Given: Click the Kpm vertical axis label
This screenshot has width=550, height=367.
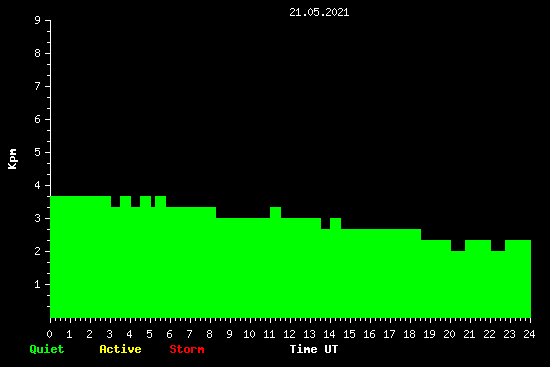Looking at the screenshot, I should pos(12,159).
